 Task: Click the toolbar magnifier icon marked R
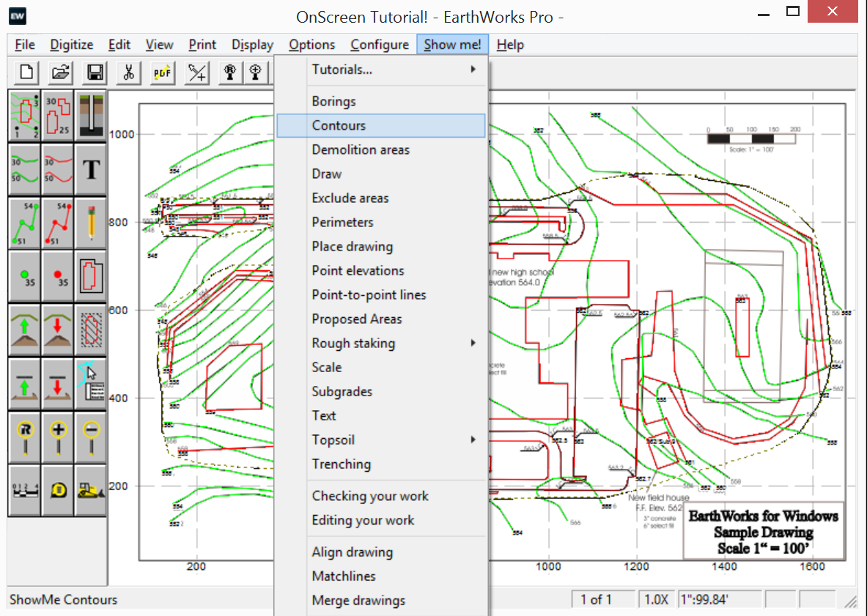[230, 73]
